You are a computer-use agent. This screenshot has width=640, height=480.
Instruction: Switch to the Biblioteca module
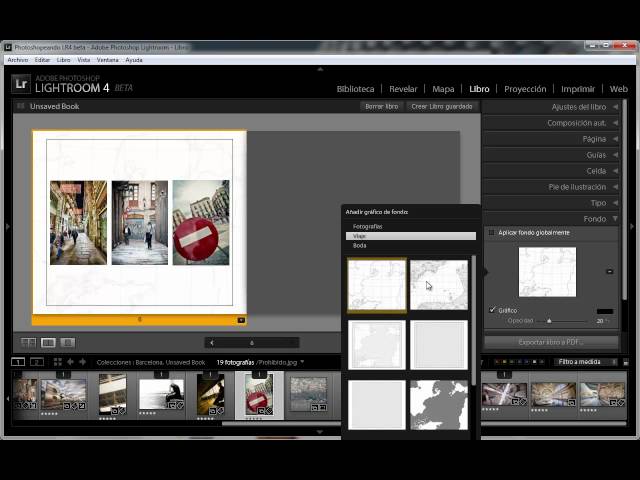[355, 89]
